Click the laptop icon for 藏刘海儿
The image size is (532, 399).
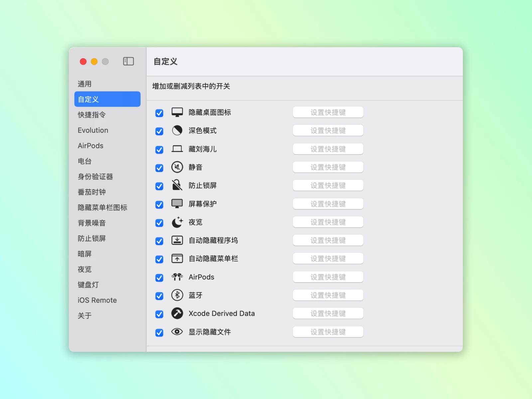tap(177, 149)
